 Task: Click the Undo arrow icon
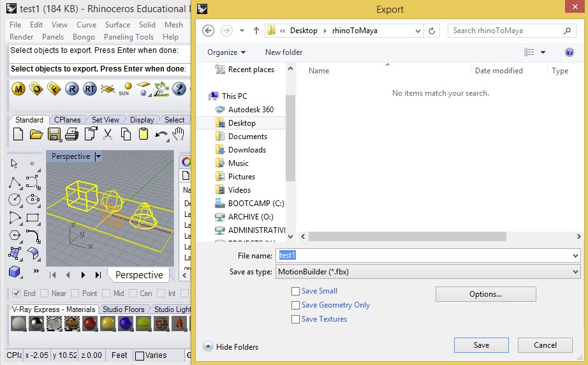point(161,135)
